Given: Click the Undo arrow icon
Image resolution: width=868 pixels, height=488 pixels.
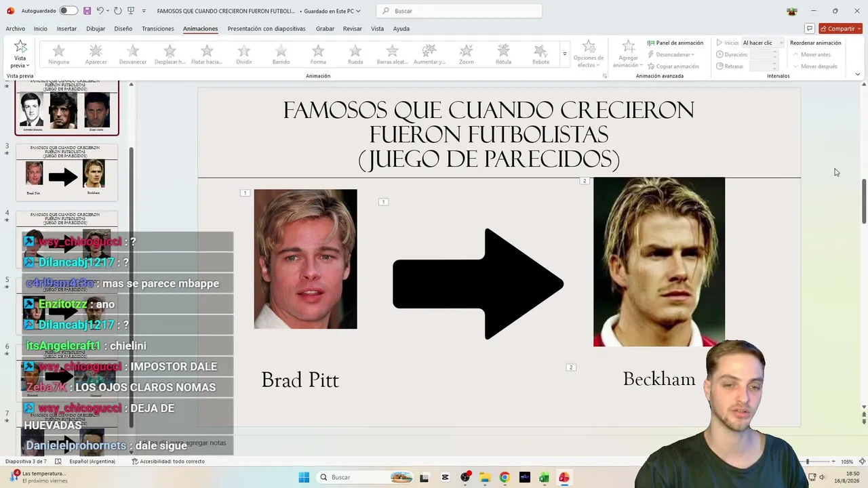Looking at the screenshot, I should pyautogui.click(x=100, y=11).
